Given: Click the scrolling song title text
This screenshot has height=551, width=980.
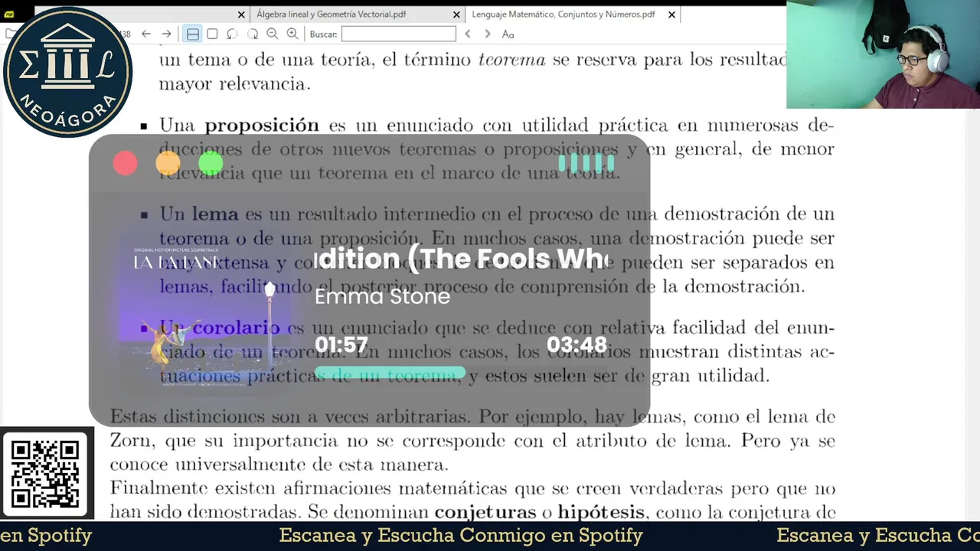Looking at the screenshot, I should coord(461,259).
